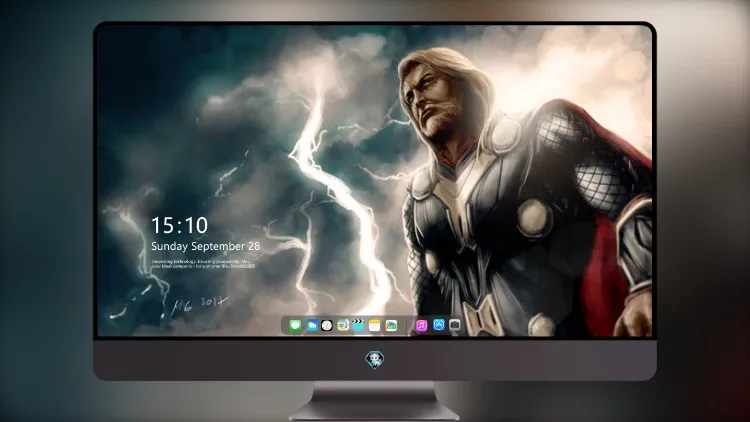Click the artist signature on wallpaper
The width and height of the screenshot is (750, 422).
(x=199, y=305)
